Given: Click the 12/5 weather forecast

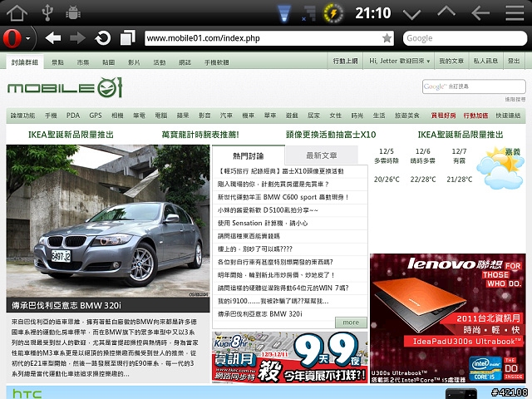Looking at the screenshot, I should click(387, 165).
